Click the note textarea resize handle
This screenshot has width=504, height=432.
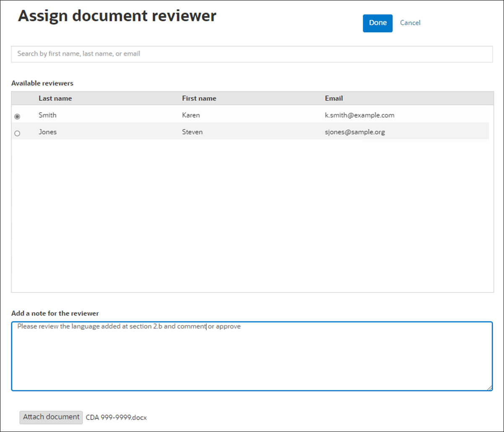(x=489, y=388)
